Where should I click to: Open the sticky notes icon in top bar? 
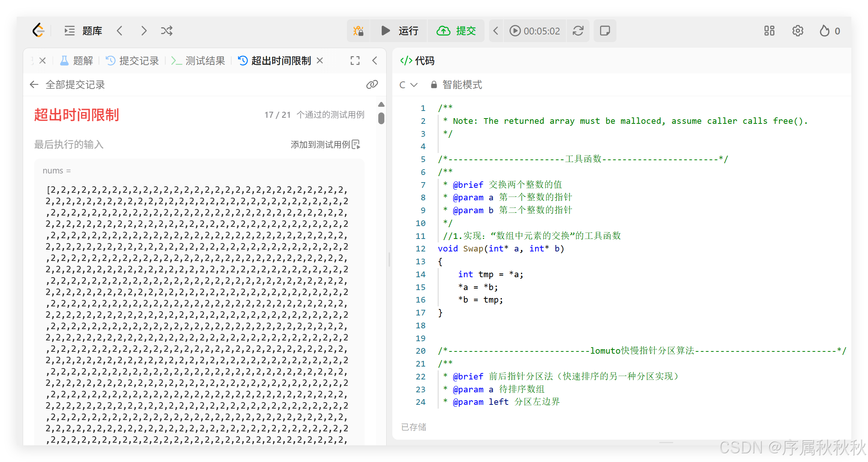click(605, 31)
